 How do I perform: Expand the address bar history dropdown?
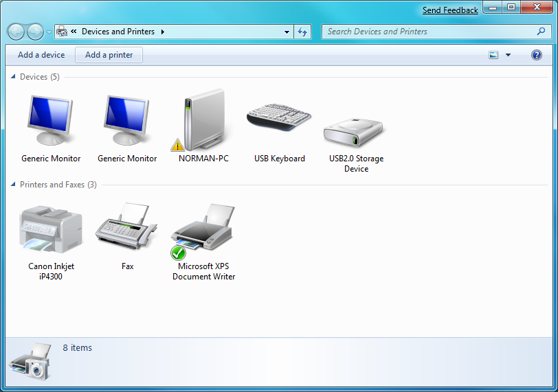tap(287, 32)
